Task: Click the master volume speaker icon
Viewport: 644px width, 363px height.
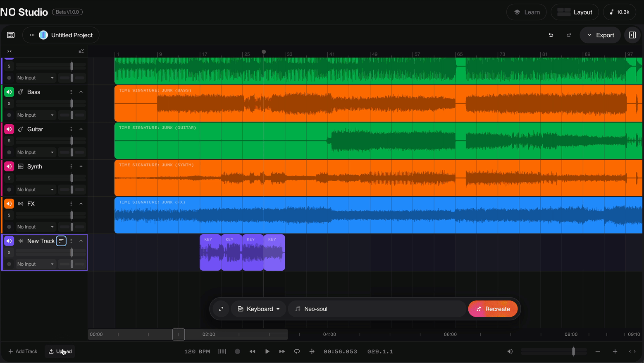Action: click(x=510, y=351)
